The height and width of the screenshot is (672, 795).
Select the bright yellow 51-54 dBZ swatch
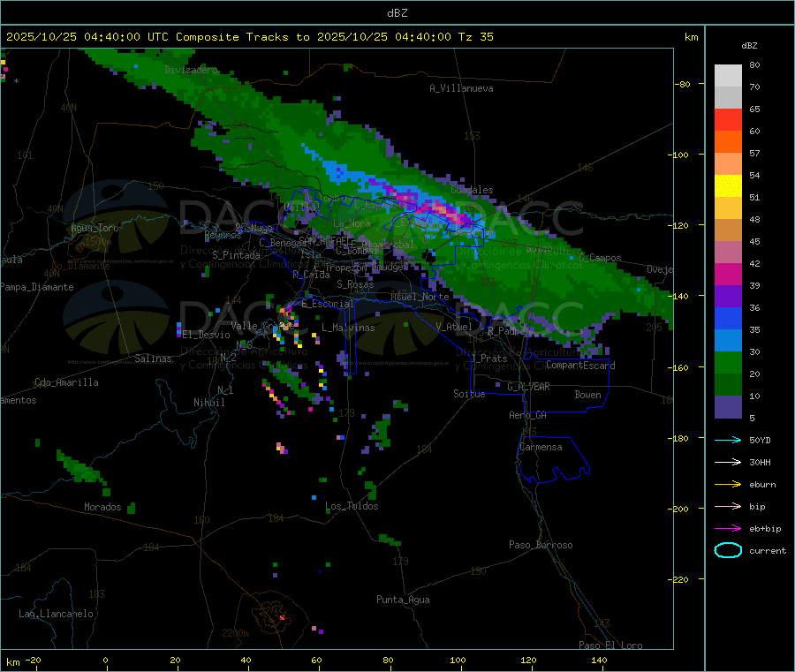(x=728, y=186)
